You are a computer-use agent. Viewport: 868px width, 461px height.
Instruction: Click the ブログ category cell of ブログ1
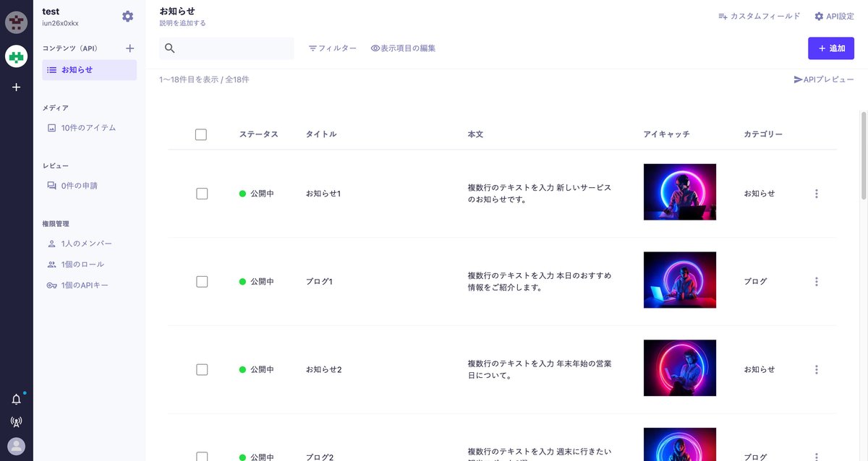click(x=755, y=282)
